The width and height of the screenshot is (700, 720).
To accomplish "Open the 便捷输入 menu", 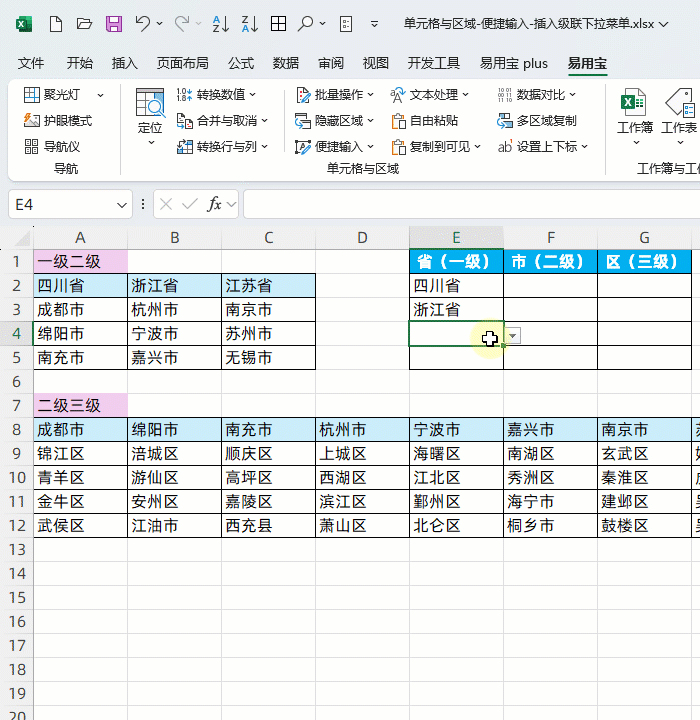I will click(x=334, y=146).
